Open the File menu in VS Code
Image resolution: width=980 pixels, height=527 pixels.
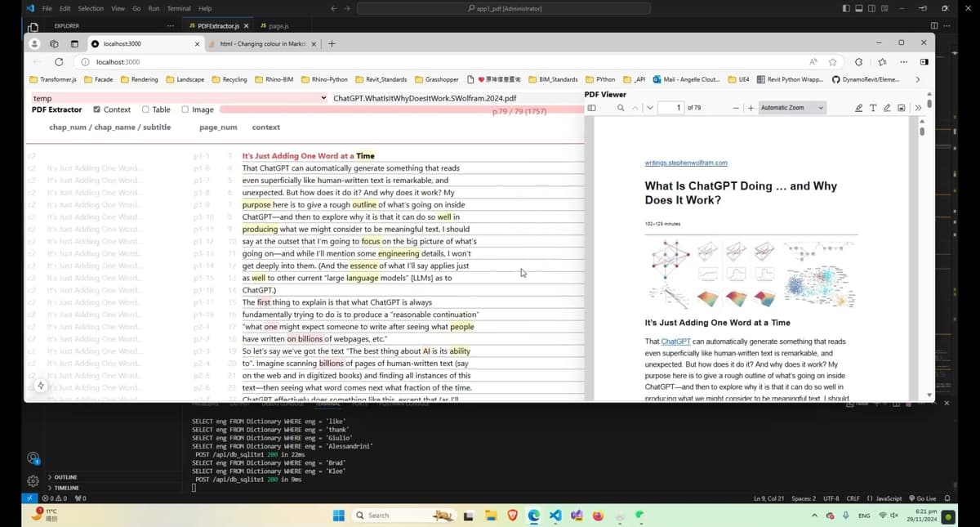point(47,8)
